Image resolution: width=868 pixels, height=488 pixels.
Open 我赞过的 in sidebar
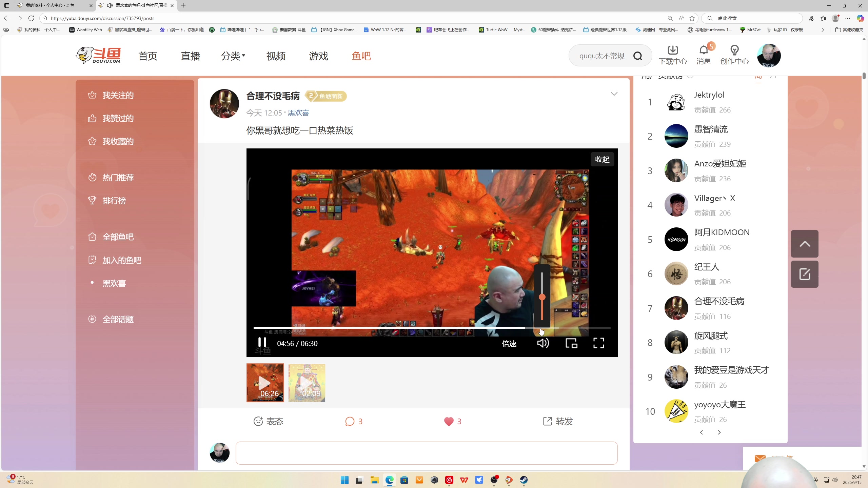coord(118,118)
